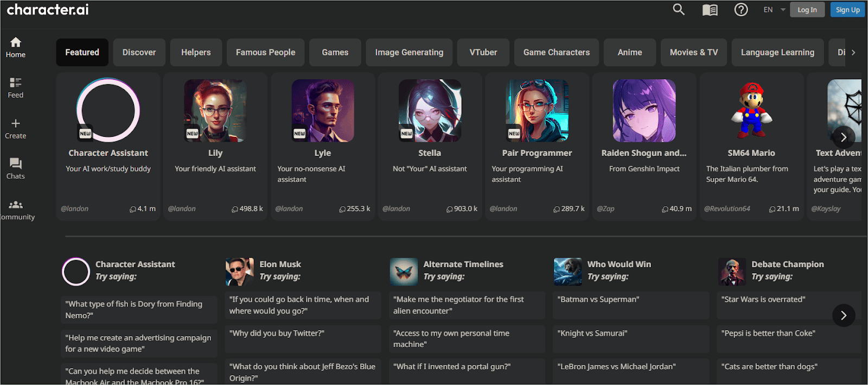Select the Pair Programmer avatar
This screenshot has height=385, width=868.
[537, 111]
